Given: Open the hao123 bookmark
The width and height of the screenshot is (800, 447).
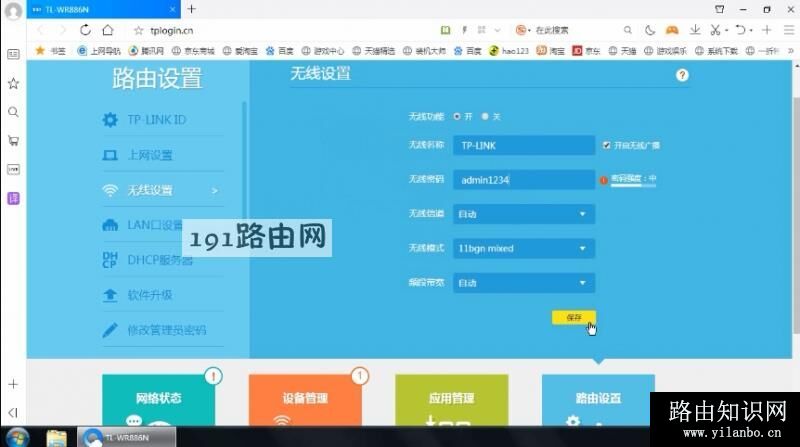Looking at the screenshot, I should 509,51.
